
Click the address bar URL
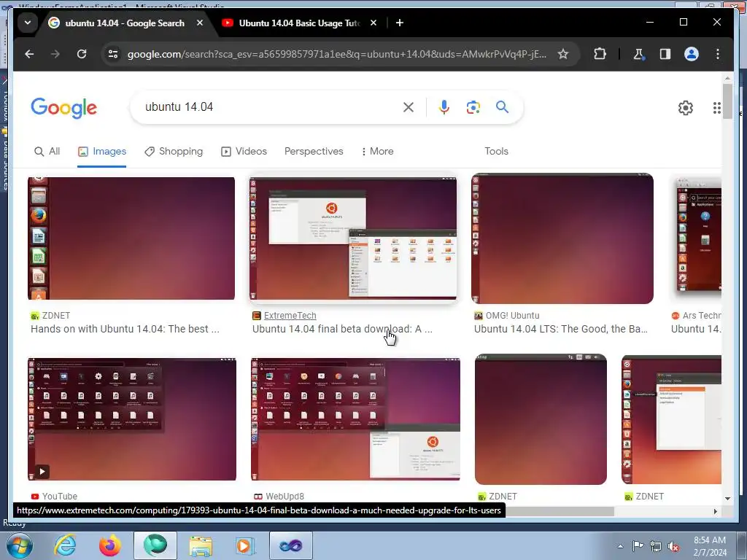(337, 54)
